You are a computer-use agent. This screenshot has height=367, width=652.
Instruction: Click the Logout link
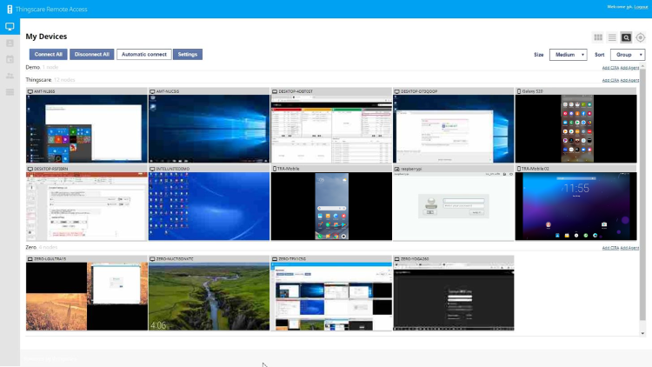click(641, 7)
